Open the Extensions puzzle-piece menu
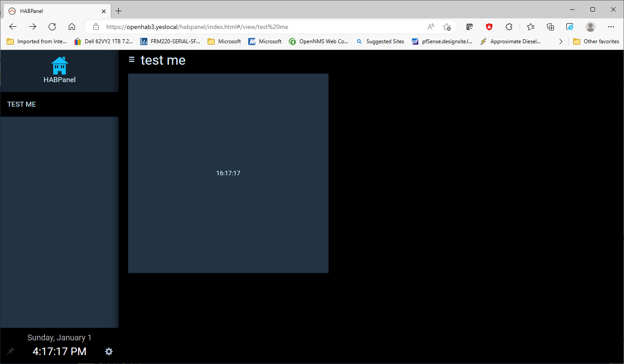The width and height of the screenshot is (624, 364). 509,27
